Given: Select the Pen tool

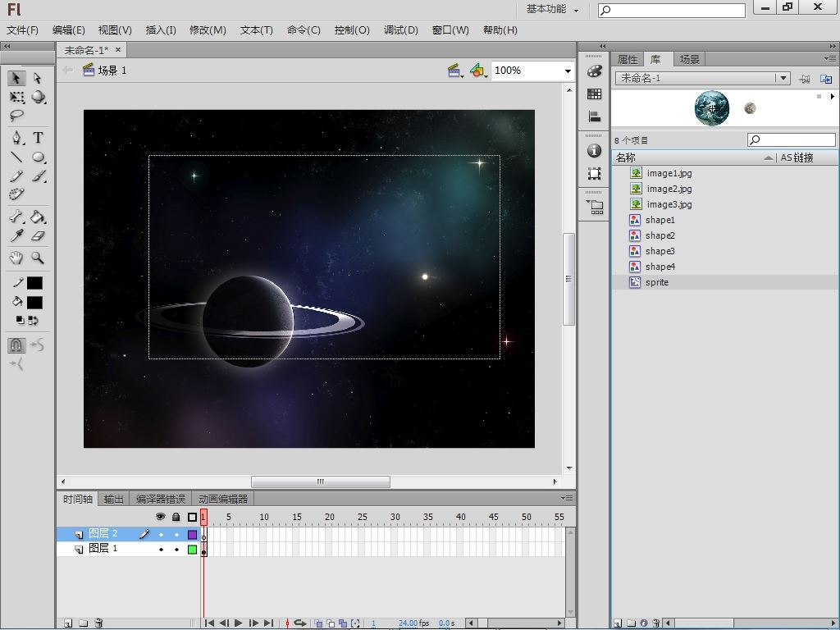Looking at the screenshot, I should (x=16, y=138).
